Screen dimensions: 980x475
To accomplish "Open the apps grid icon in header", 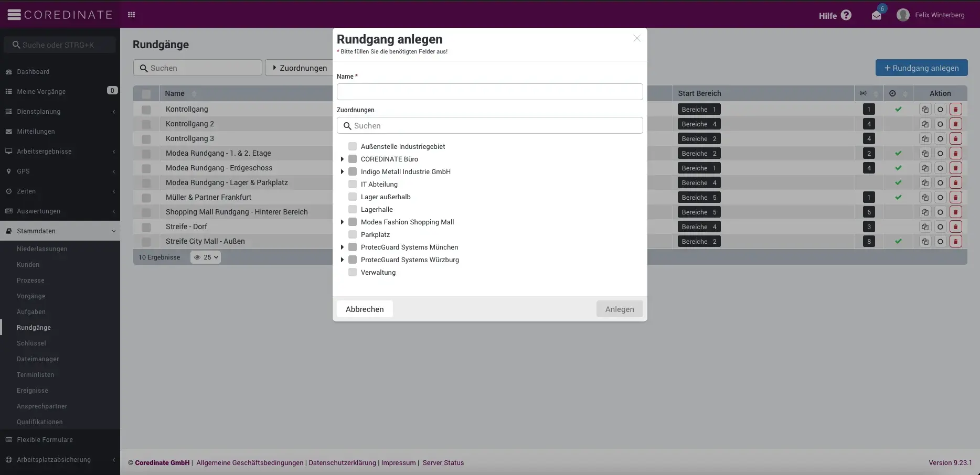I will pos(132,15).
